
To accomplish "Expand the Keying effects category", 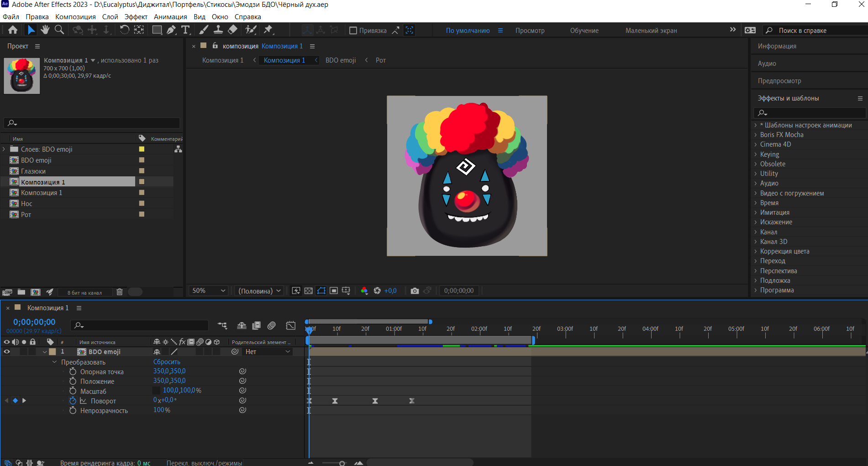I will coord(756,154).
